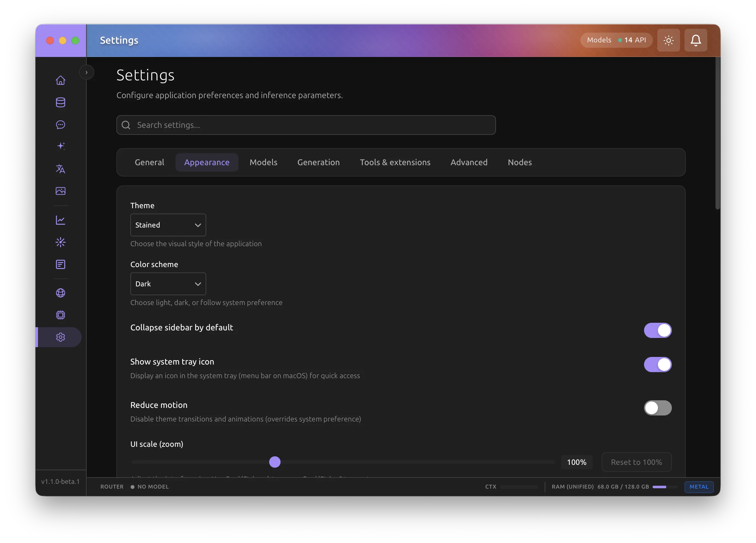756x543 pixels.
Task: Enable the Reduce motion switch
Action: (657, 408)
